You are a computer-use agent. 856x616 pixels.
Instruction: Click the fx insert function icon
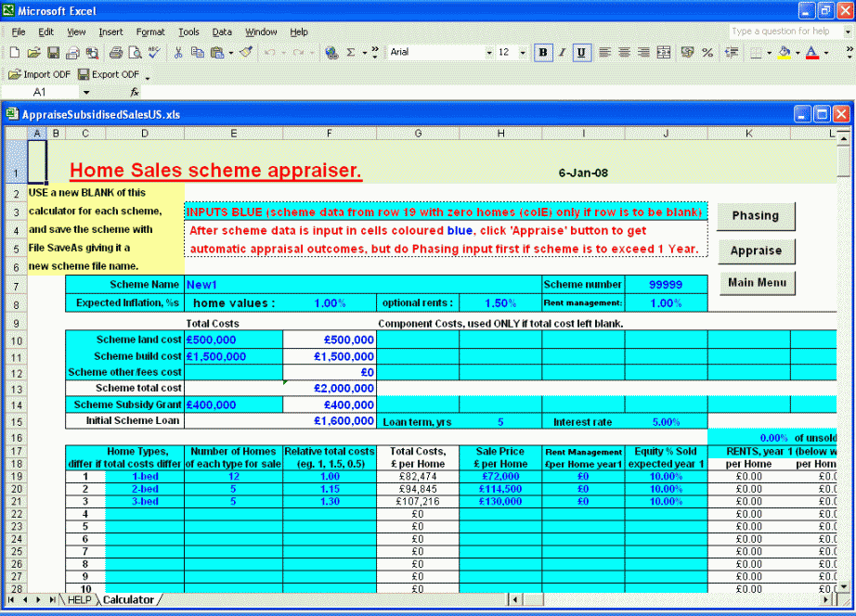pyautogui.click(x=135, y=92)
